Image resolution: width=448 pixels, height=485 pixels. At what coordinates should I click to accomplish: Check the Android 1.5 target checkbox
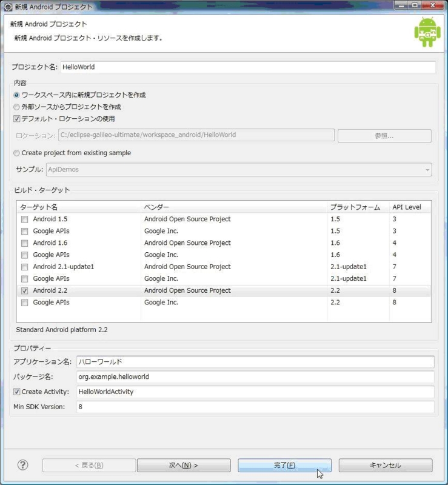tap(24, 219)
